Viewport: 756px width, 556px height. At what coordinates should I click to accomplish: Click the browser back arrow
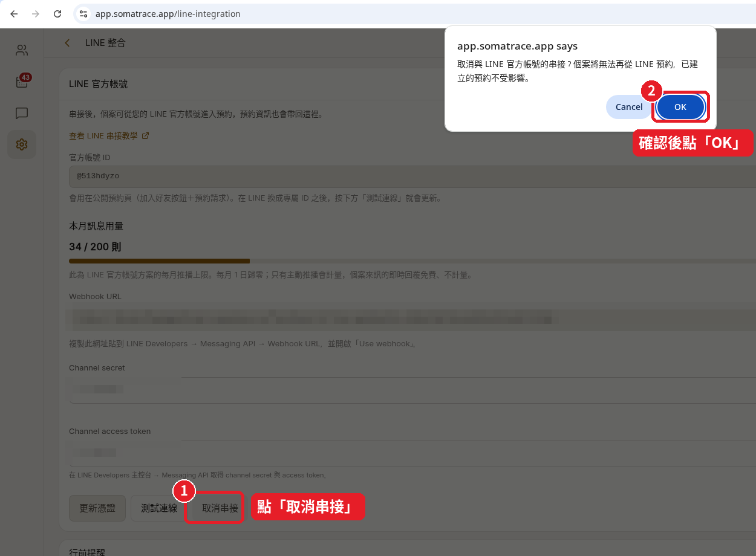coord(14,14)
